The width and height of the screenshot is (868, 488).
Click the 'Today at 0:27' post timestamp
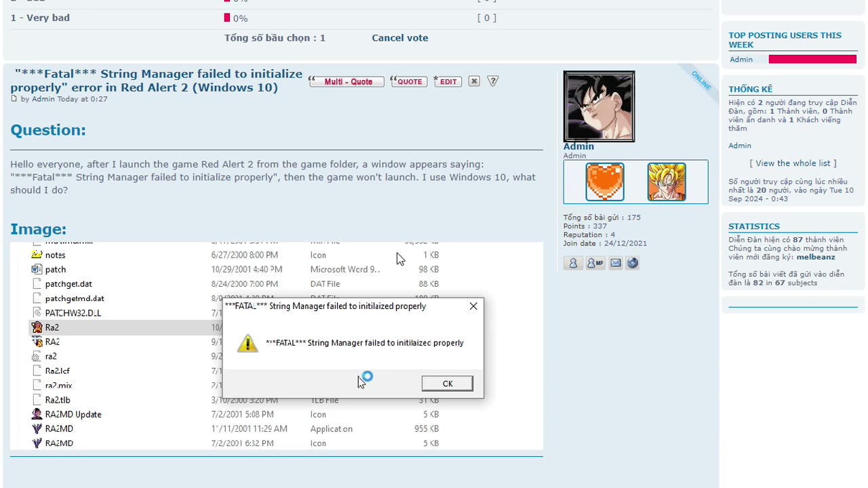[x=82, y=99]
